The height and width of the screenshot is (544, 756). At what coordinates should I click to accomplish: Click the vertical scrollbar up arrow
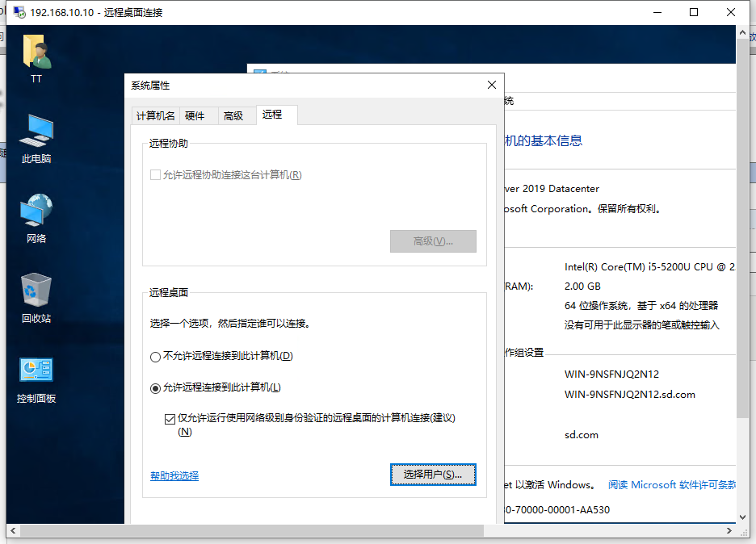tap(742, 32)
